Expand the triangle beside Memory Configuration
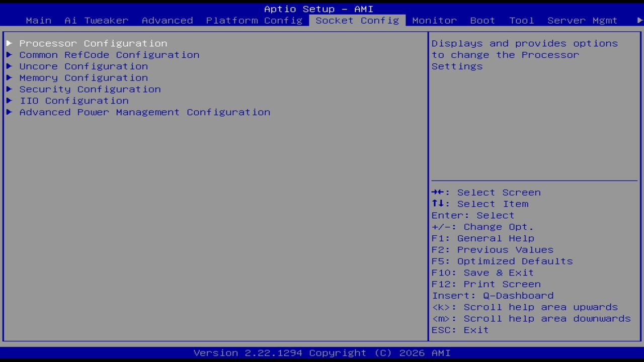The height and width of the screenshot is (362, 644). (9, 78)
